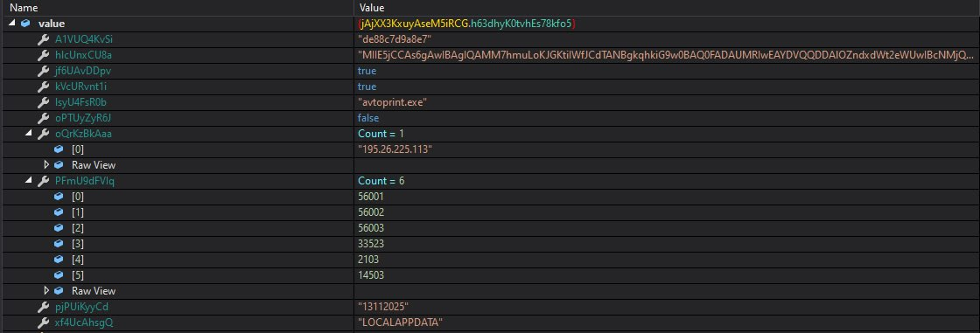980x333 pixels.
Task: Select the [5] index label under PFmU9dFVIq
Action: pyautogui.click(x=78, y=275)
